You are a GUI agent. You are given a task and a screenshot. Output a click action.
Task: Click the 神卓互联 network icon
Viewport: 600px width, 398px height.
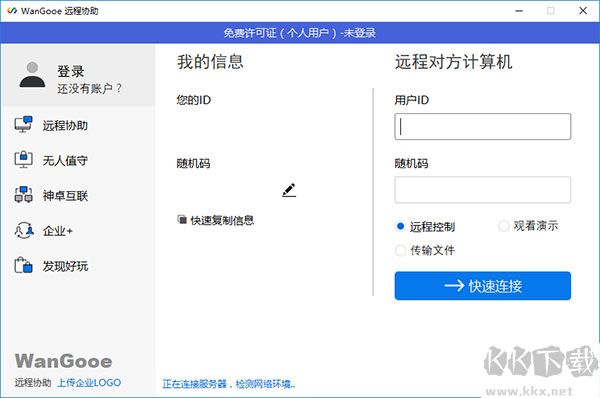coord(23,195)
